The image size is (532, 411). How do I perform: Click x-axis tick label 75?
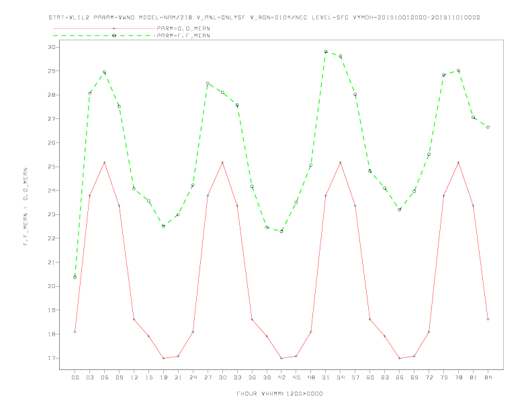[444, 377]
